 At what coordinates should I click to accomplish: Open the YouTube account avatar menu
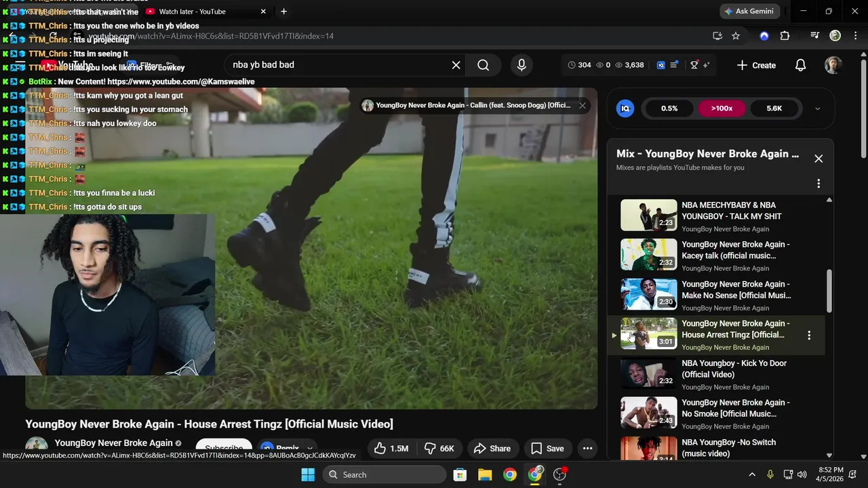pos(833,65)
